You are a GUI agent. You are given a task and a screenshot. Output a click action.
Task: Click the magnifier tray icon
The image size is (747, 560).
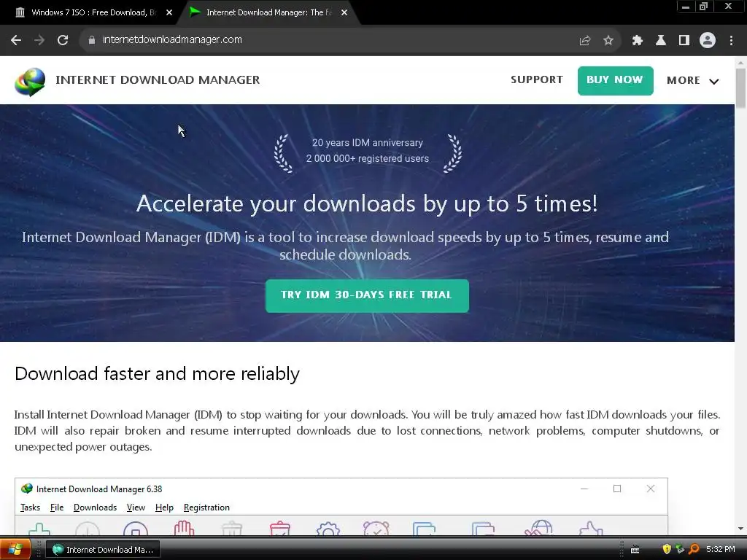[x=694, y=550]
